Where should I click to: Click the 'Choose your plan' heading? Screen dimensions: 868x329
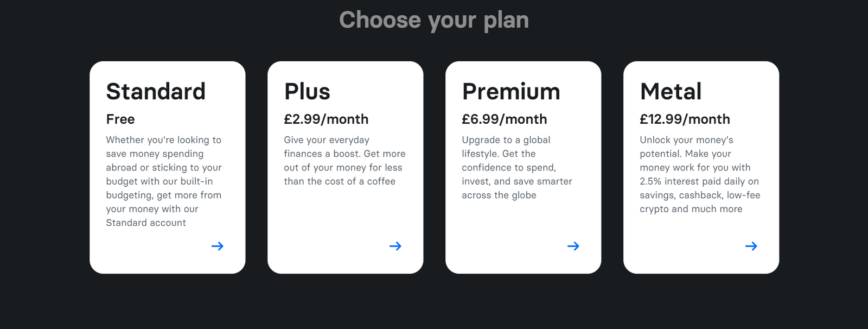[x=434, y=20]
